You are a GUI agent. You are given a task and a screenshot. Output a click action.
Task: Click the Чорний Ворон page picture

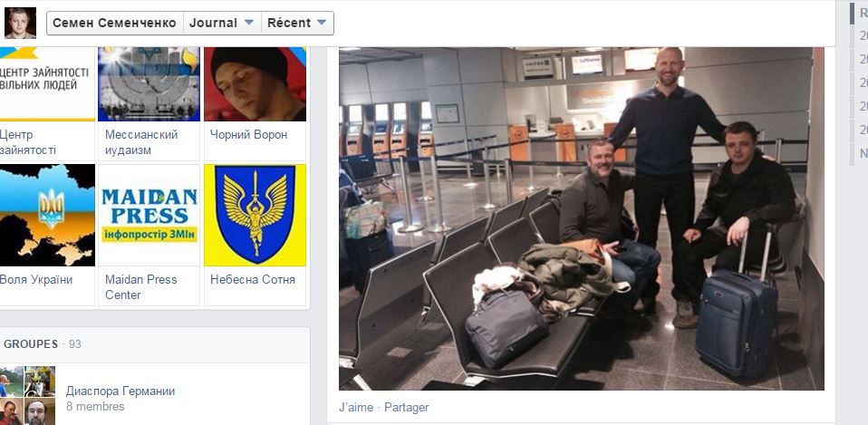tap(255, 84)
